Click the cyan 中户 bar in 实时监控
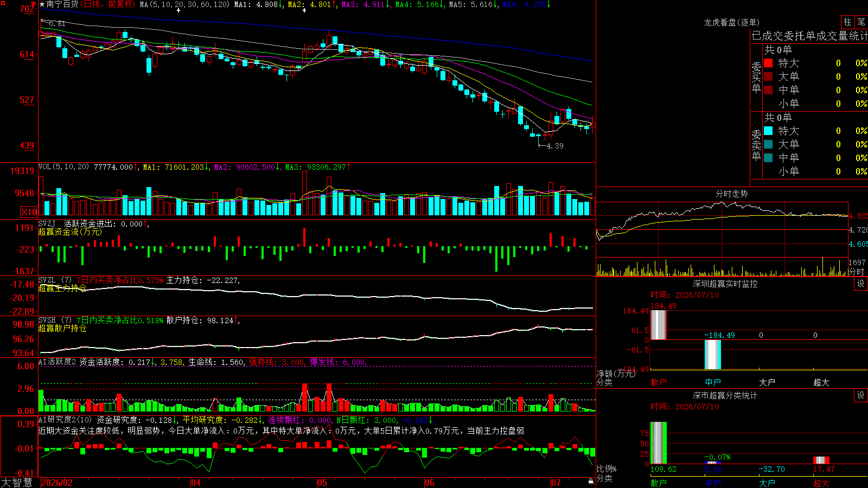 (713, 355)
